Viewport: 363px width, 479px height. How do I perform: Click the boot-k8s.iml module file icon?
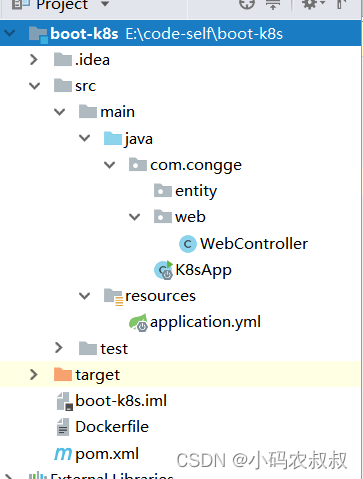[x=65, y=401]
